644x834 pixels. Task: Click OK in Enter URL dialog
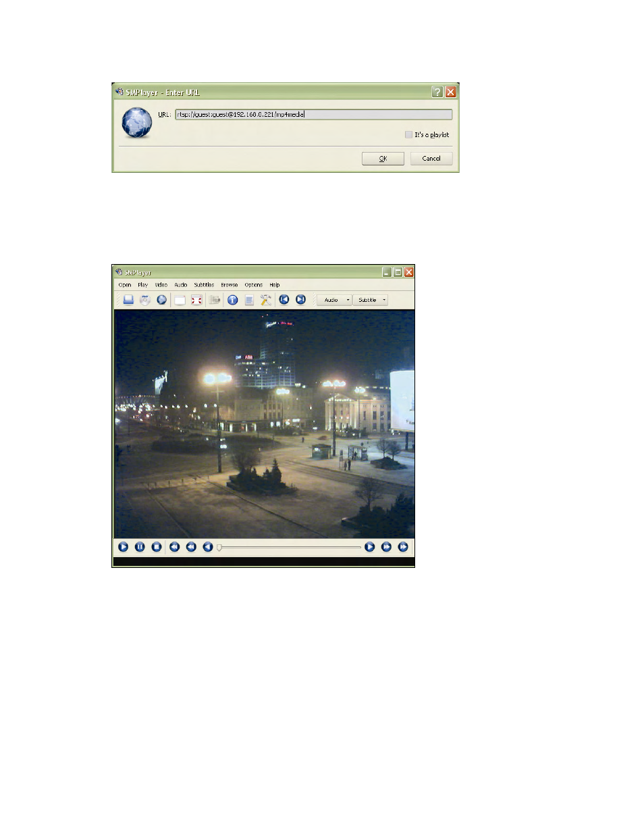tap(383, 159)
